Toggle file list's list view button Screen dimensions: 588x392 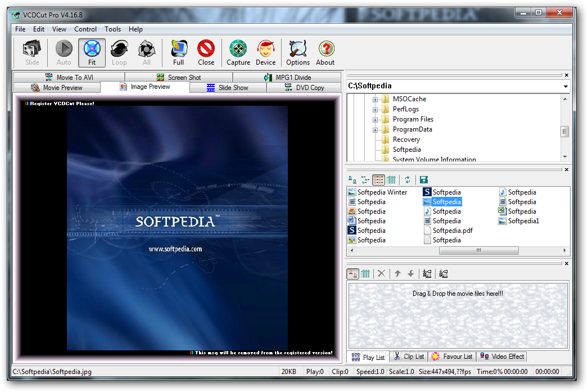[378, 180]
